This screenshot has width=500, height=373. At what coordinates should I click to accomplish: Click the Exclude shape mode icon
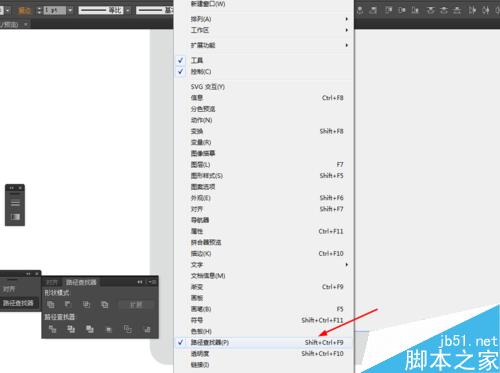(104, 304)
